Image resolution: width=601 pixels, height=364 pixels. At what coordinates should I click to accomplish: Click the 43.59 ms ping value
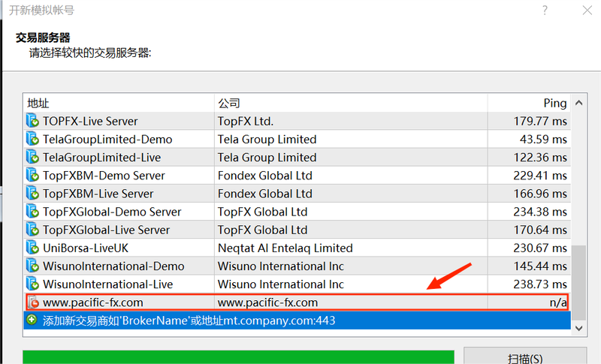click(x=543, y=140)
